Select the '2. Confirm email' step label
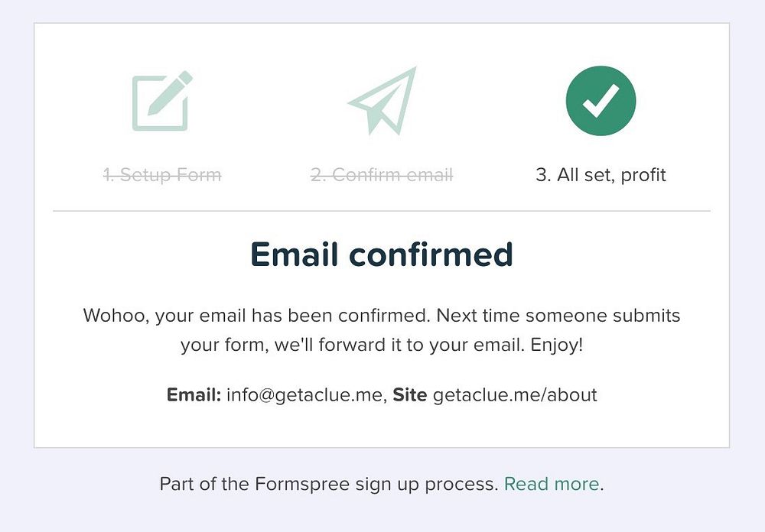Image resolution: width=765 pixels, height=532 pixels. [382, 175]
